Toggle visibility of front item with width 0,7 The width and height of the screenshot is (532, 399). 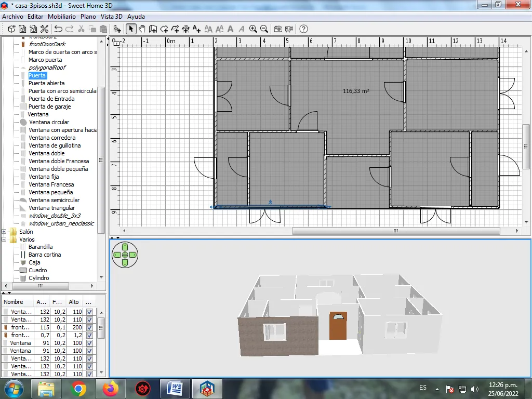coord(89,335)
